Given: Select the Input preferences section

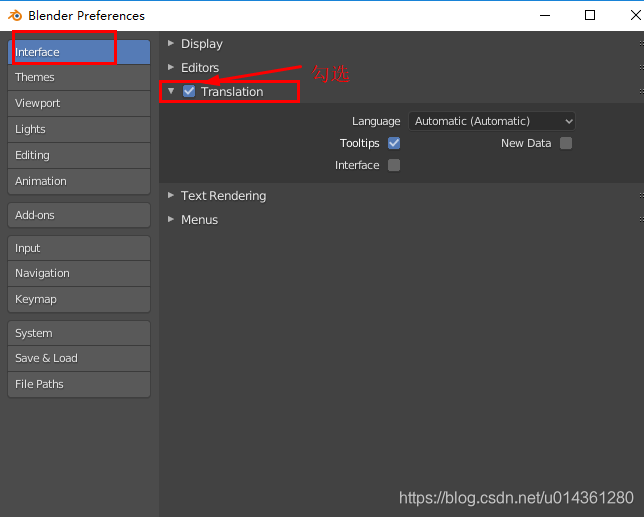Looking at the screenshot, I should pyautogui.click(x=79, y=248).
